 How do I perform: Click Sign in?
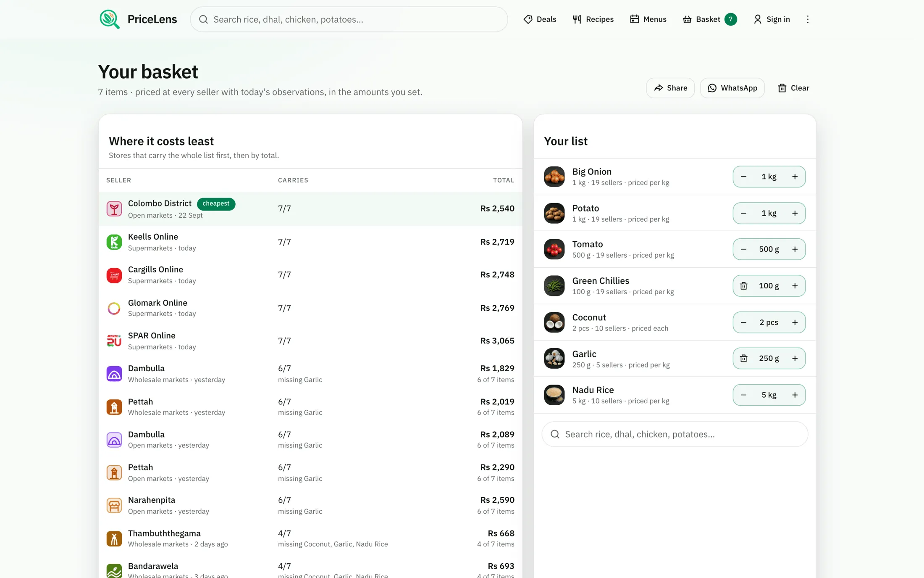(772, 19)
